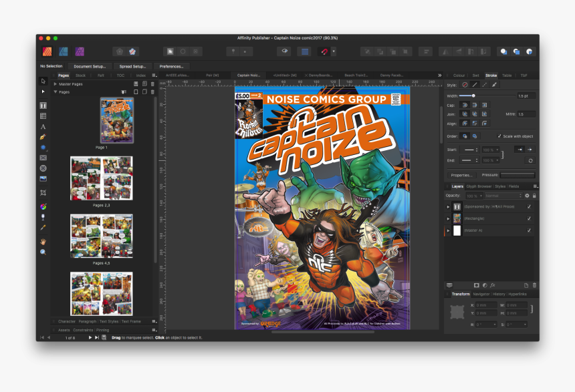The image size is (575, 392).
Task: Select the Table tool
Action: coord(43,116)
